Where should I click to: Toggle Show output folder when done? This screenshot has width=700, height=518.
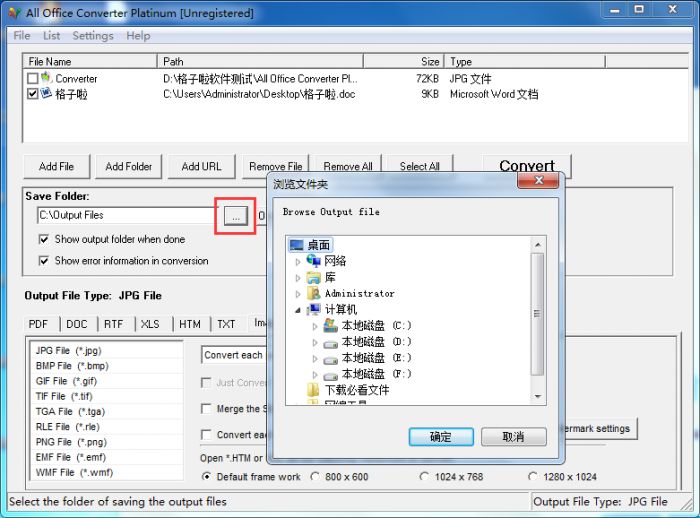click(44, 240)
